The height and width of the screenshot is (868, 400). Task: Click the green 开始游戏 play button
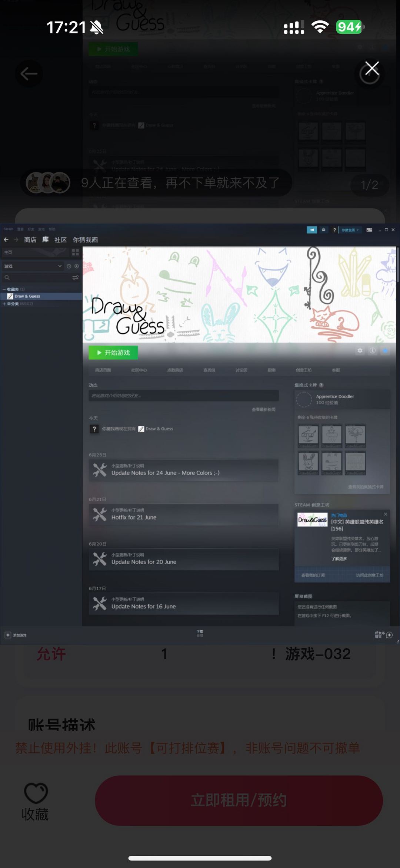click(x=113, y=353)
